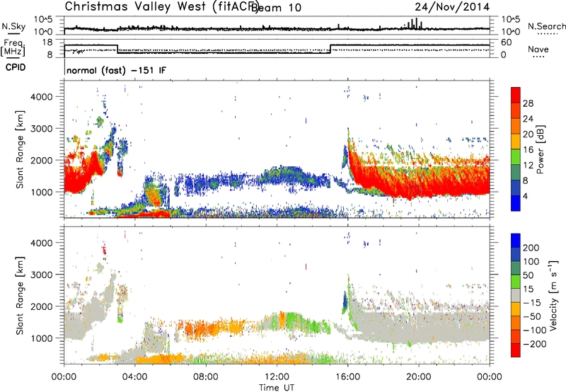Click the 'Power [dB]' color bar title
The height and width of the screenshot is (392, 566).
tap(540, 149)
